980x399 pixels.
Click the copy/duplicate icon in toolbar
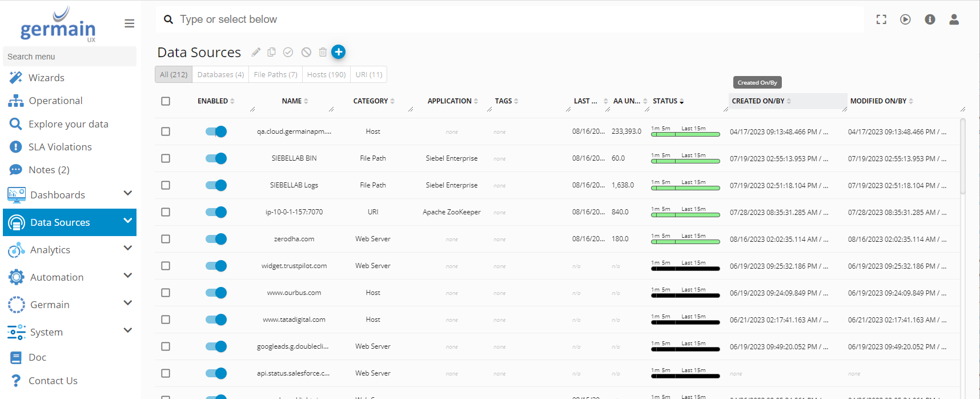272,52
